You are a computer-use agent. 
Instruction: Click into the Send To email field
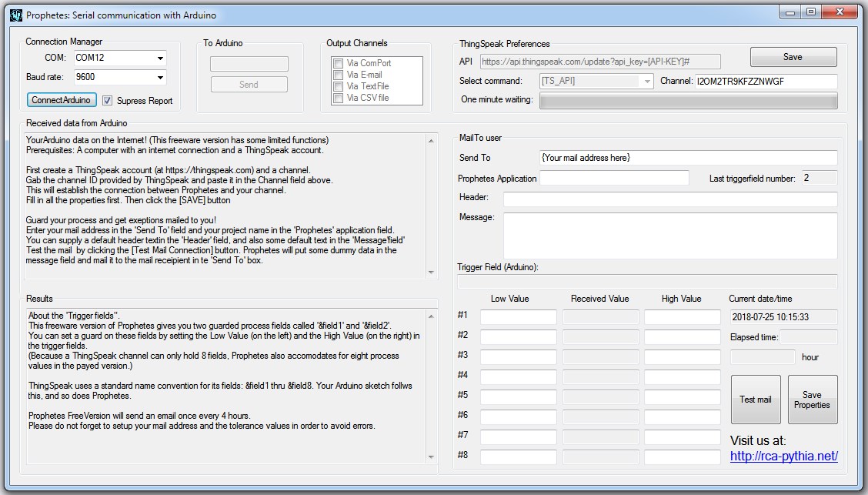(688, 158)
